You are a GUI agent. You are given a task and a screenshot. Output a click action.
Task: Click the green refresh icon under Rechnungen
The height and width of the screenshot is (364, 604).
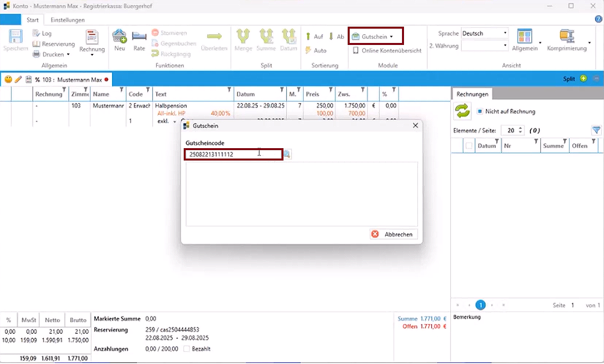point(463,112)
